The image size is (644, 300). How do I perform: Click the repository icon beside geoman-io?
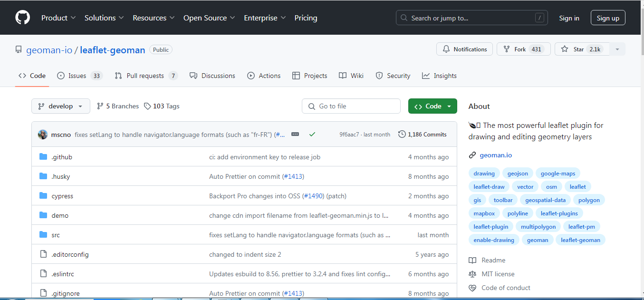pyautogui.click(x=19, y=49)
